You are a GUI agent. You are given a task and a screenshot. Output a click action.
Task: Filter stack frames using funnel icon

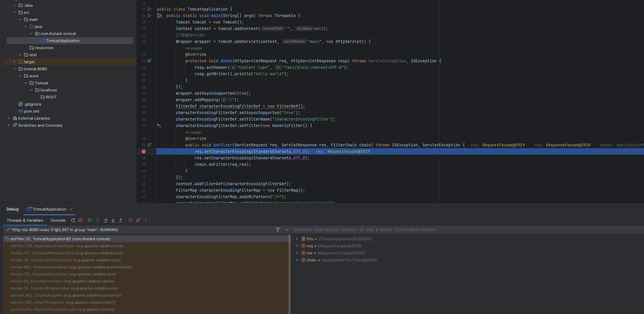coord(278,230)
